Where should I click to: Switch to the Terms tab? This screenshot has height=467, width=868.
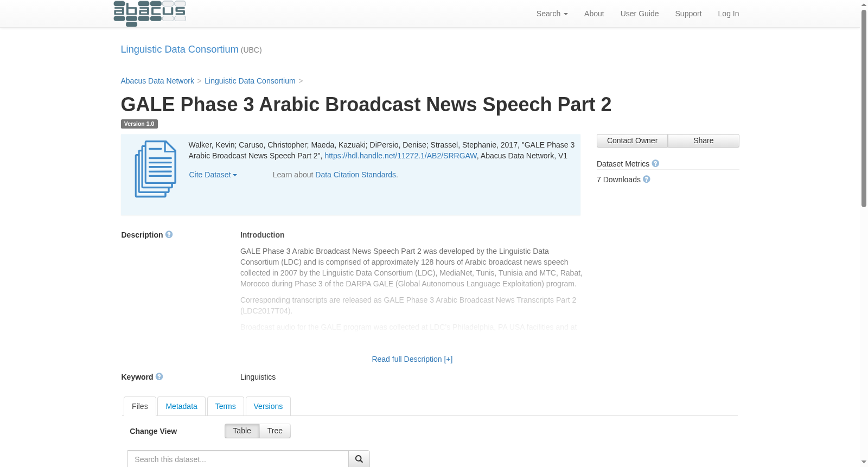225,406
